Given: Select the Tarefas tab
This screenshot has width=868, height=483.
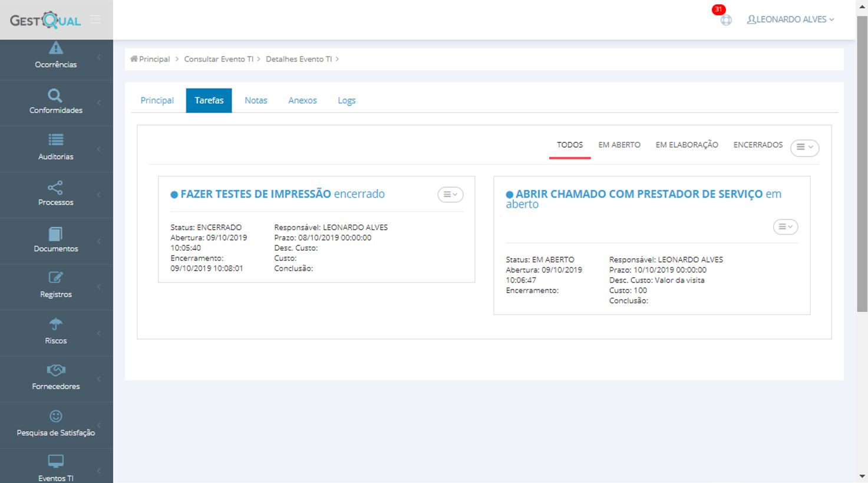Looking at the screenshot, I should pyautogui.click(x=209, y=100).
